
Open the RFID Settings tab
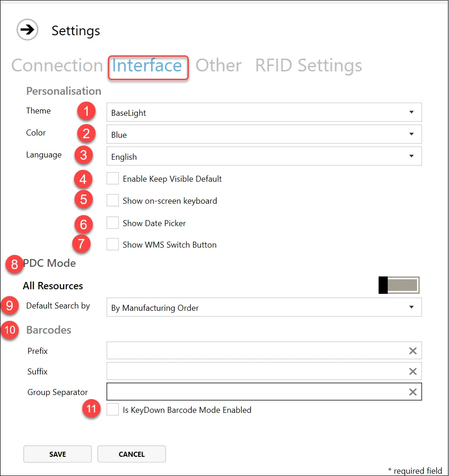pyautogui.click(x=308, y=66)
